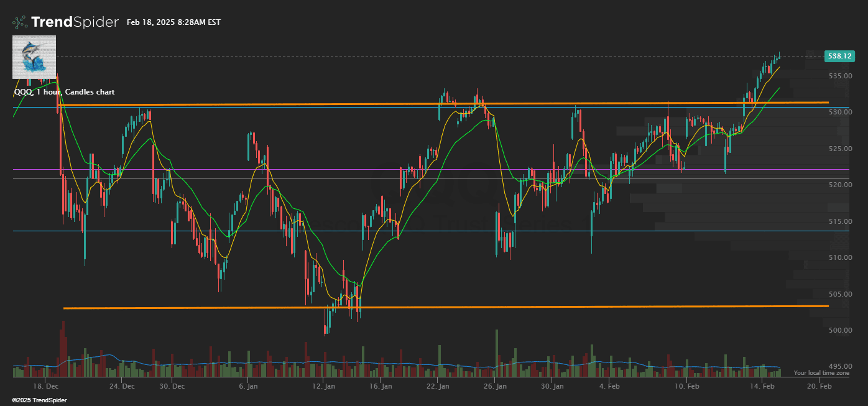868x406 pixels.
Task: Click the 26. Jan date label
Action: tap(494, 386)
